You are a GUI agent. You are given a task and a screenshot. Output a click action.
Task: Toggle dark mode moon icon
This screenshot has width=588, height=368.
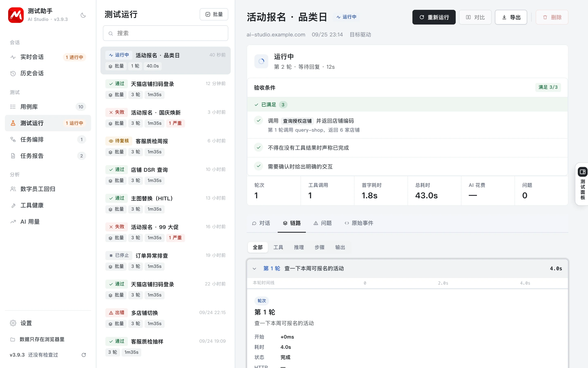coord(83,15)
